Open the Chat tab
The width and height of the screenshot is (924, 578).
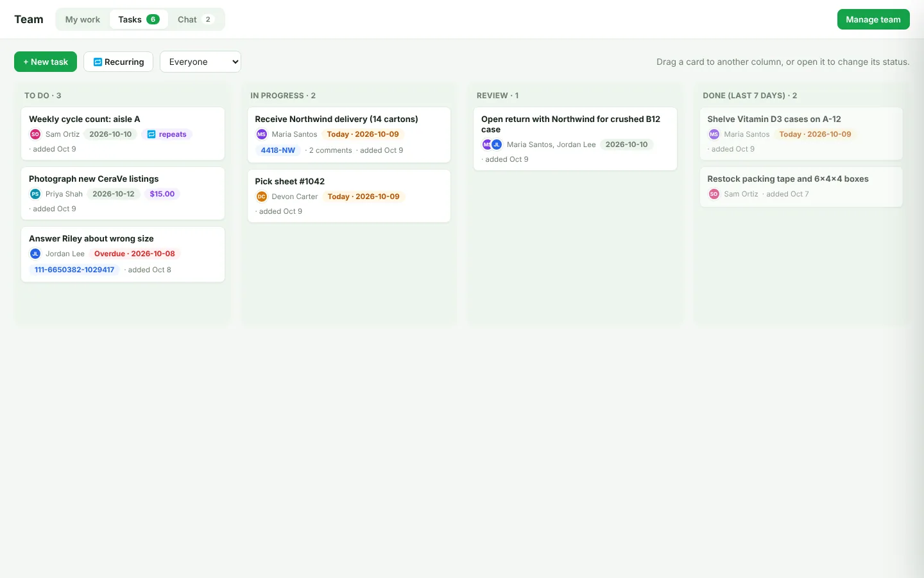coord(196,19)
